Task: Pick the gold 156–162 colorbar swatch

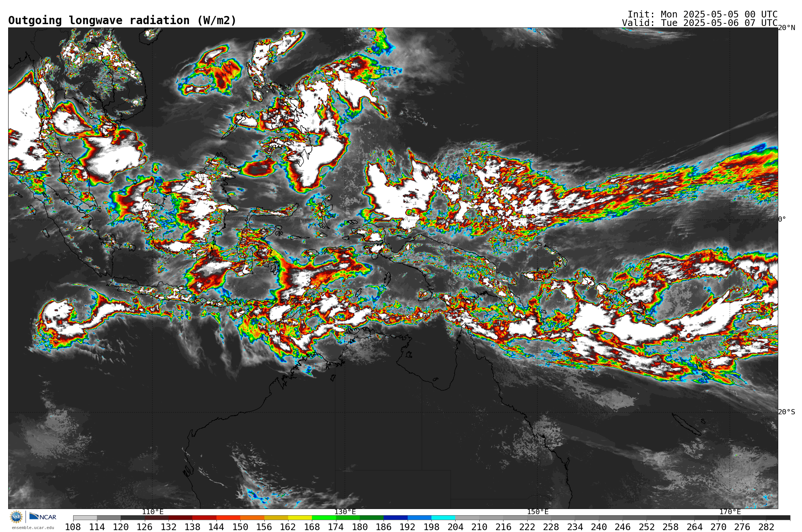Action: coord(276,518)
